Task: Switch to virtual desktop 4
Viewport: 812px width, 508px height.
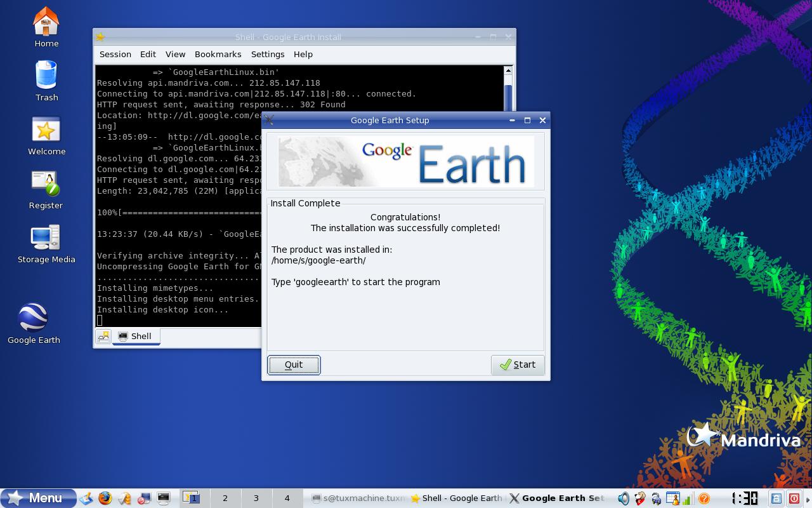Action: pyautogui.click(x=287, y=498)
